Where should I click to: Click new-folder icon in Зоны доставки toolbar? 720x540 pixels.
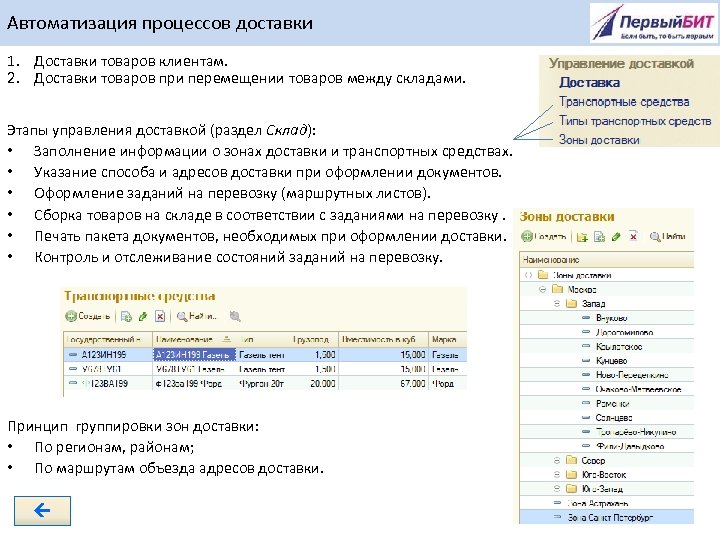[x=582, y=237]
